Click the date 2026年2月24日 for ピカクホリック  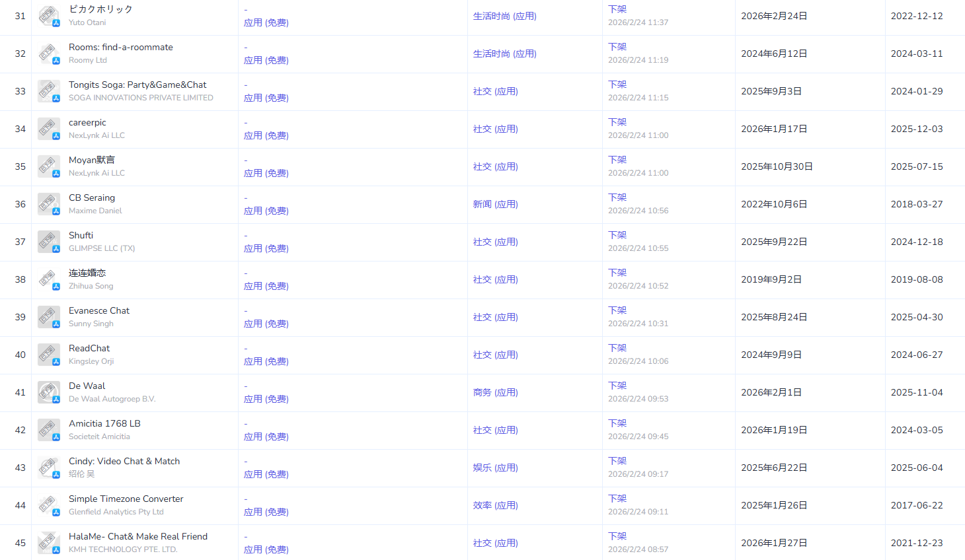click(x=774, y=16)
